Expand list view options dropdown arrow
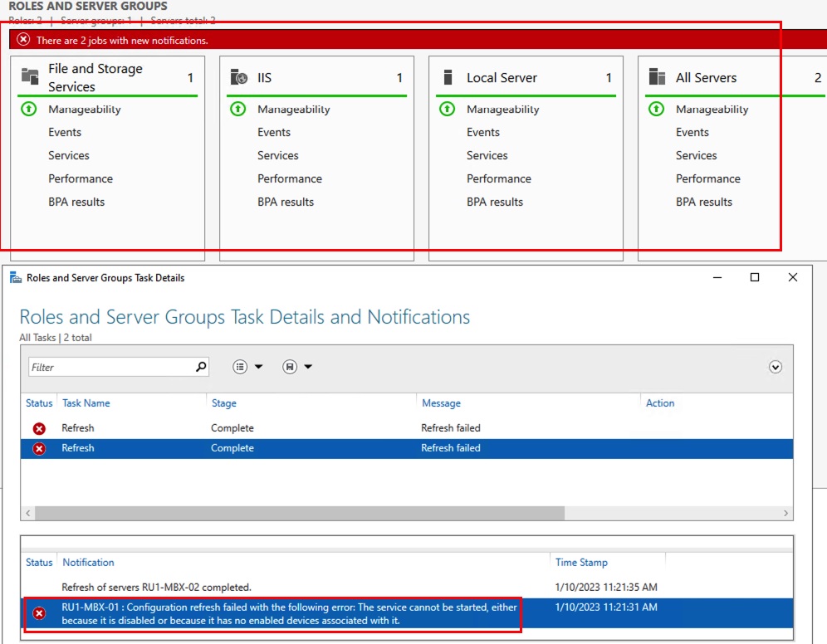Screen dimensions: 827x644 click(258, 367)
